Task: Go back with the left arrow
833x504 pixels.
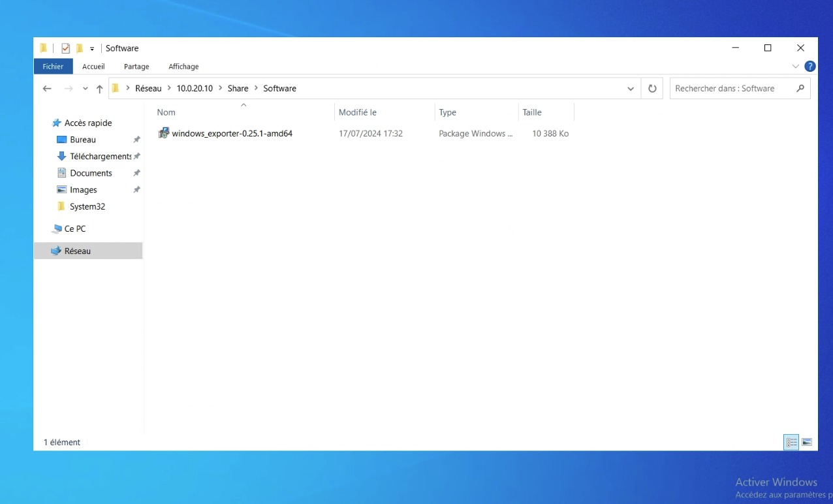Action: (47, 89)
